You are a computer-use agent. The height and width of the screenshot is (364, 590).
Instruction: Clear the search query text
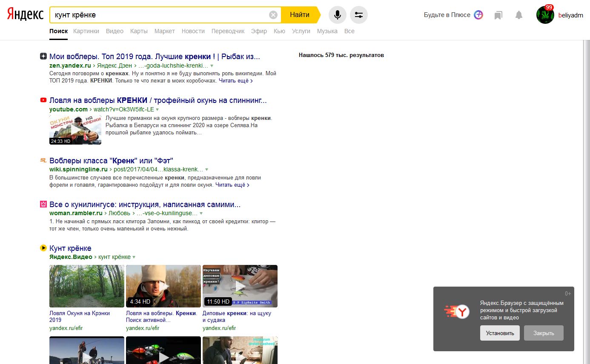pyautogui.click(x=273, y=15)
